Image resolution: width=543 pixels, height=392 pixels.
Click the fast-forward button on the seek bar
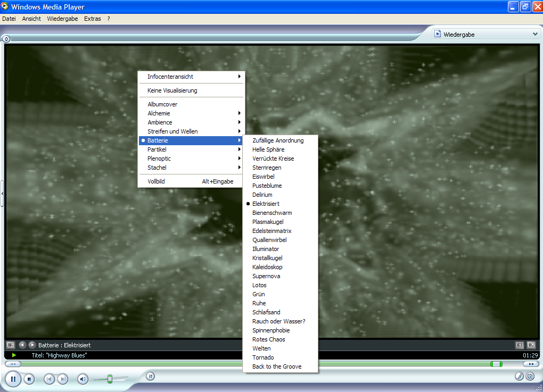point(531,364)
